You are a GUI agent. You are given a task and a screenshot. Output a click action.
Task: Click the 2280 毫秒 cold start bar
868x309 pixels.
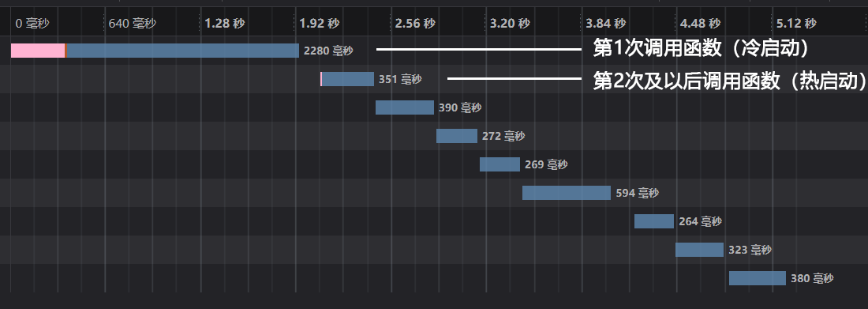tap(155, 51)
